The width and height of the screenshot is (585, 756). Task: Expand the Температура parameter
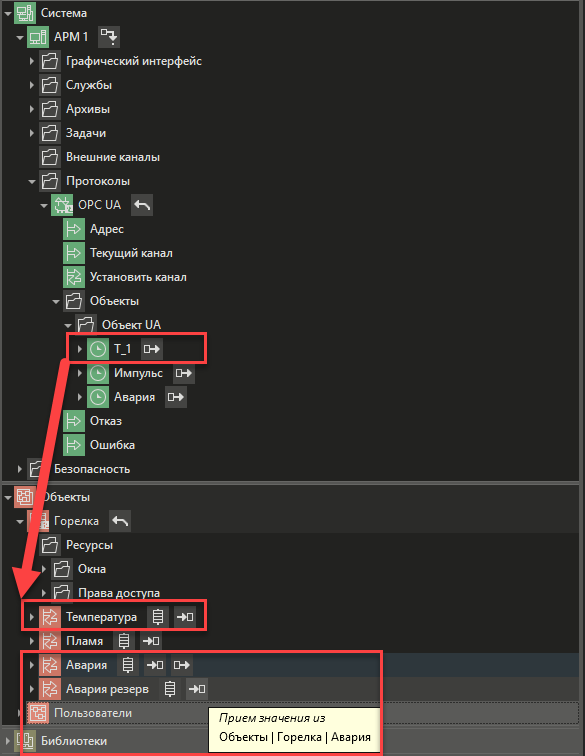pyautogui.click(x=32, y=617)
